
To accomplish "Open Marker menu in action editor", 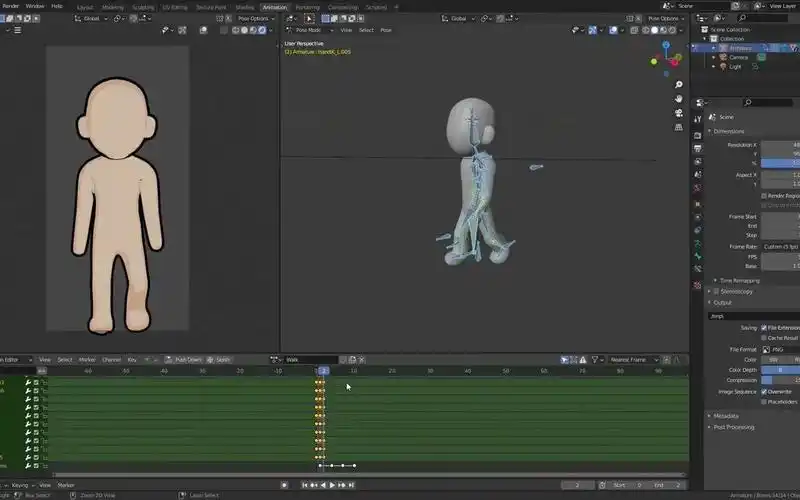I will tap(87, 360).
